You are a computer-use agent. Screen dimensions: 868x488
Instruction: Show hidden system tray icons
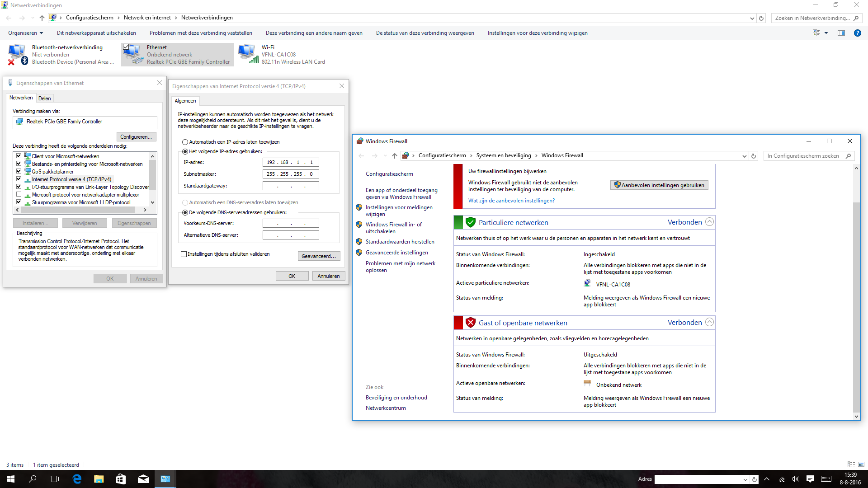pos(767,479)
